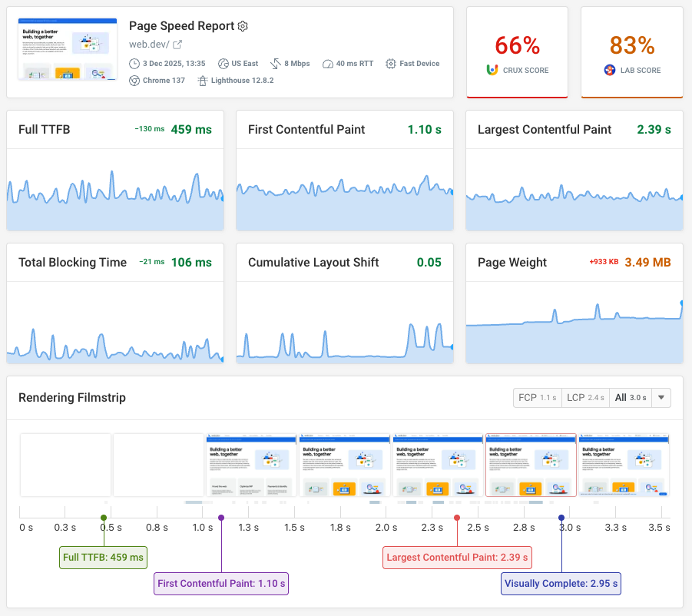The height and width of the screenshot is (616, 692).
Task: Click the clock icon showing test date
Action: coord(134,64)
